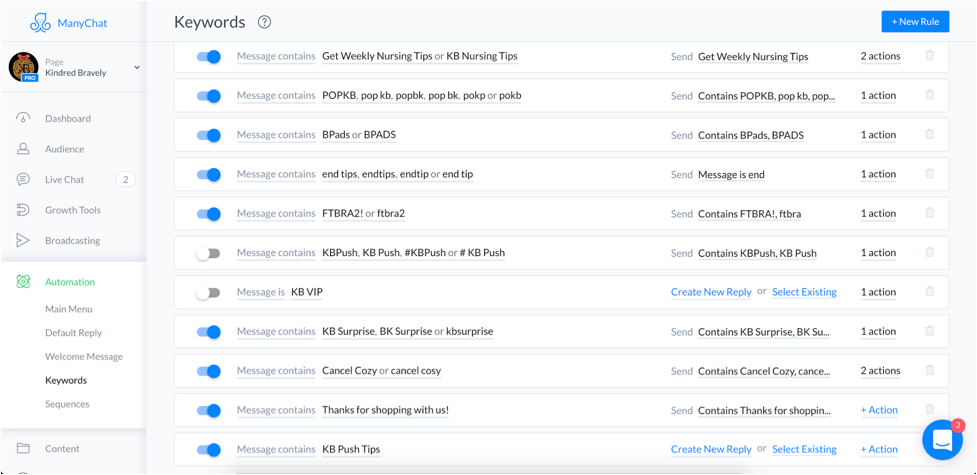The width and height of the screenshot is (977, 475).
Task: Enable the KB VIP rule toggle
Action: pyautogui.click(x=208, y=292)
